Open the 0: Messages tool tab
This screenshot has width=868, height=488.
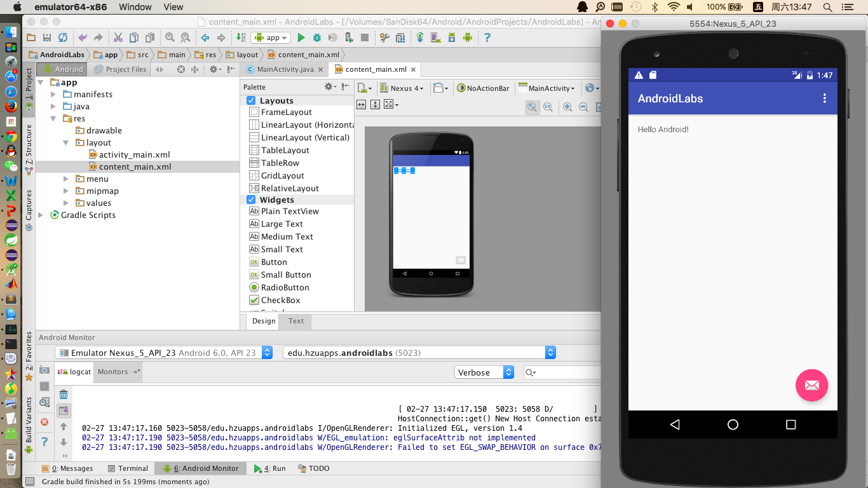67,468
